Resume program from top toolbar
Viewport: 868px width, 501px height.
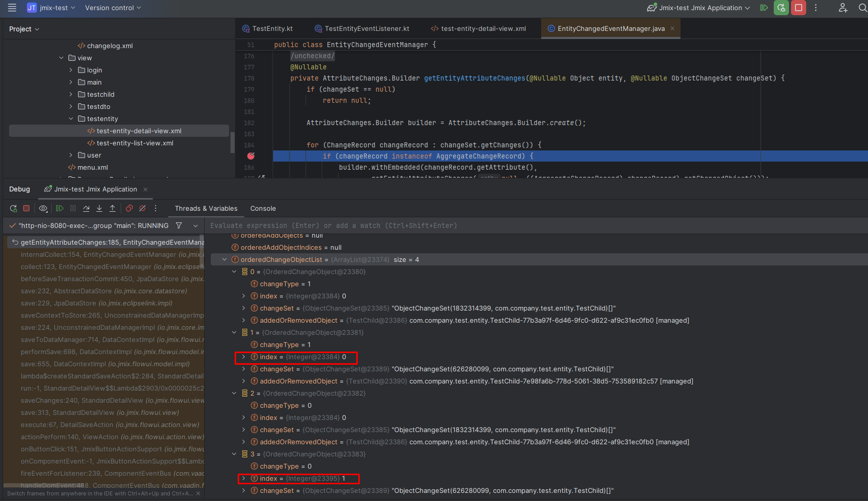click(764, 8)
